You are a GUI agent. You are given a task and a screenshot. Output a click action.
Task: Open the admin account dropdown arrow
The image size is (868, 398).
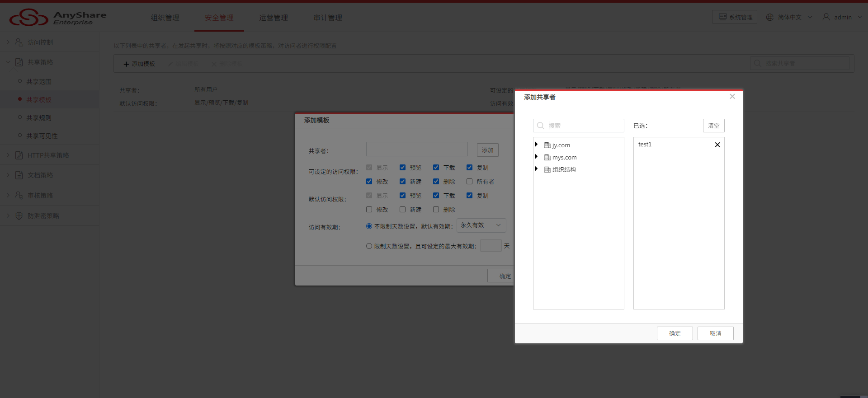tap(860, 17)
